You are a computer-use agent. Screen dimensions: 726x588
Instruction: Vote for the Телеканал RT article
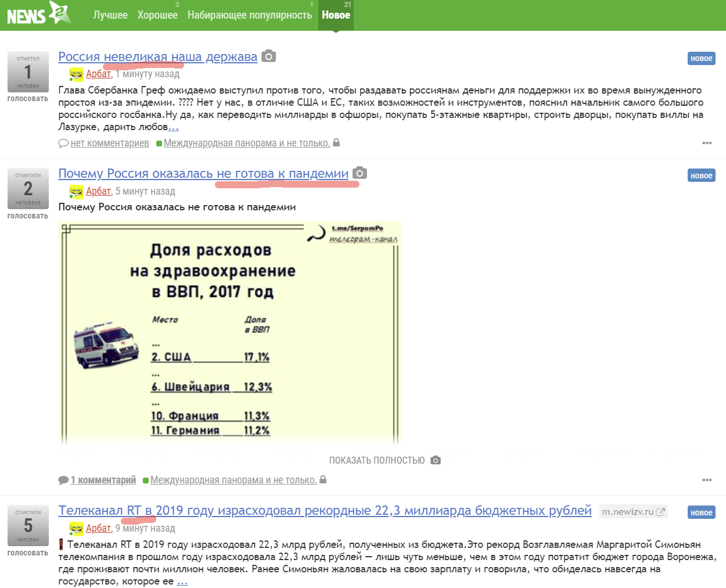click(x=28, y=553)
